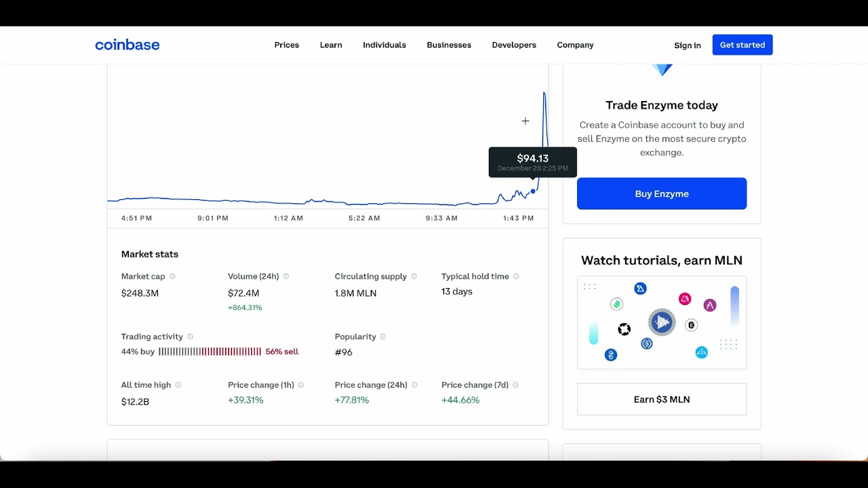Click the 5:22 AM chart axis label
Screen dimensions: 868x488
pyautogui.click(x=364, y=218)
